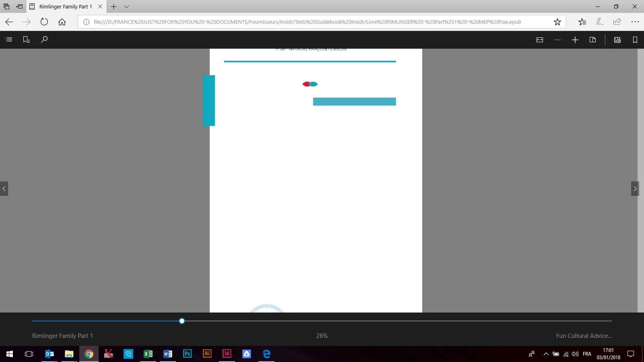Click the address bar URL
Viewport: 644px width, 362px height.
click(x=307, y=22)
